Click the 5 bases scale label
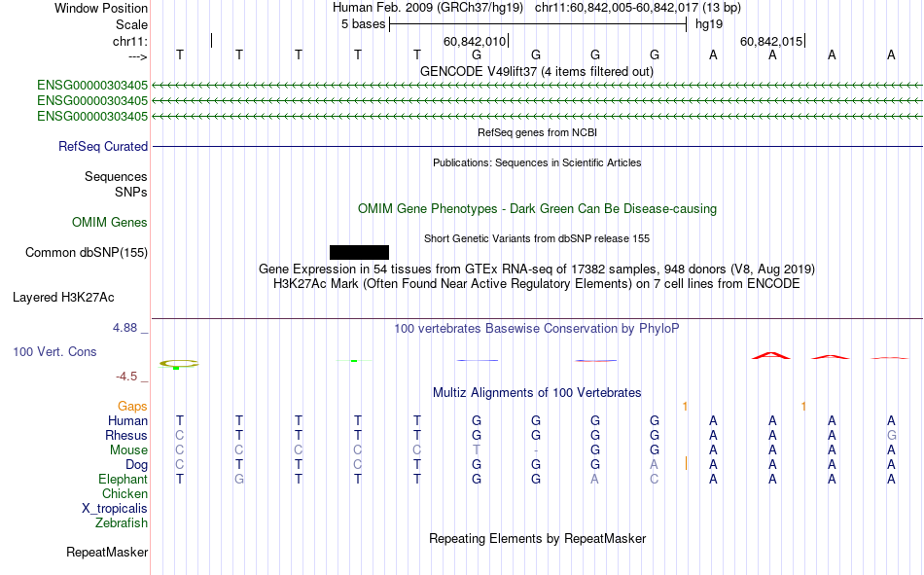The width and height of the screenshot is (924, 575). (363, 24)
